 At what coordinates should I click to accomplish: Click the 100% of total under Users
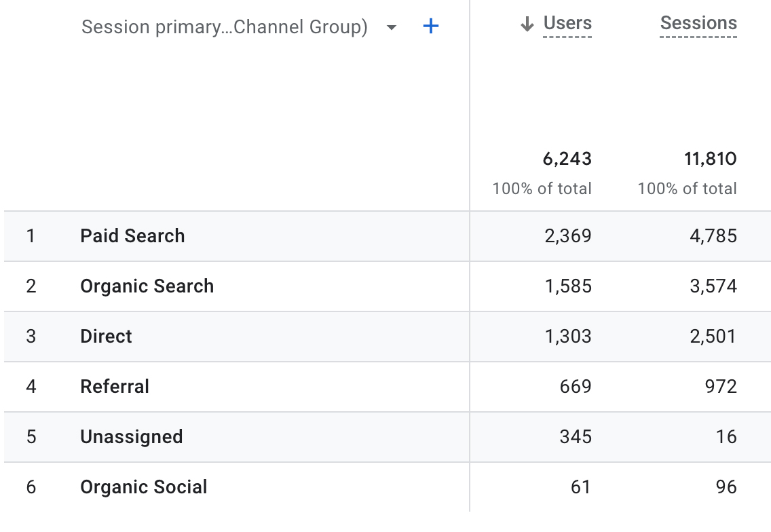(543, 189)
